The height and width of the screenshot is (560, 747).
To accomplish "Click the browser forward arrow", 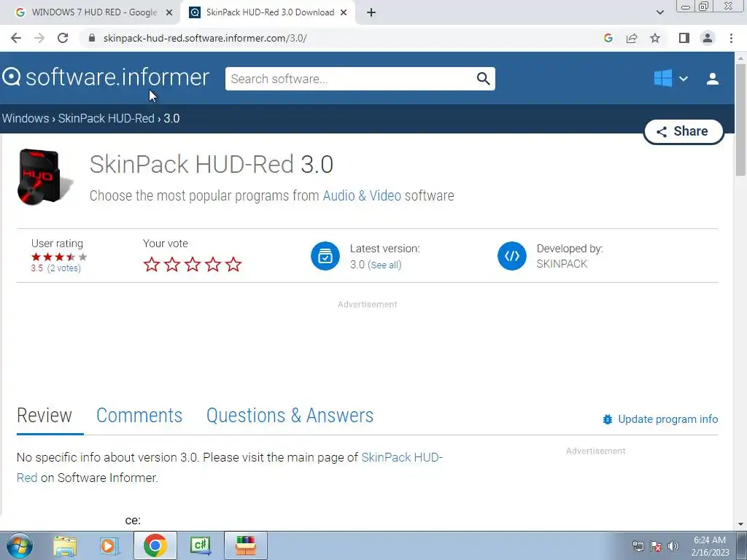I will coord(39,38).
